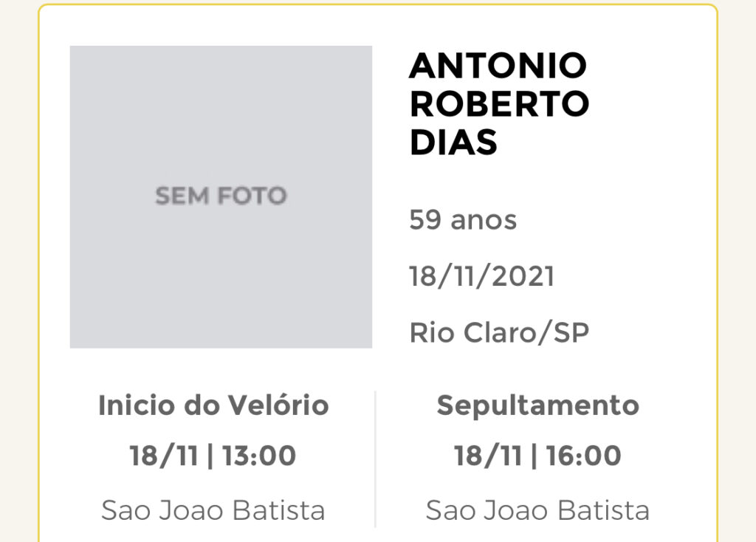The image size is (756, 542).
Task: Click the SEM FOTO label text
Action: (x=221, y=196)
